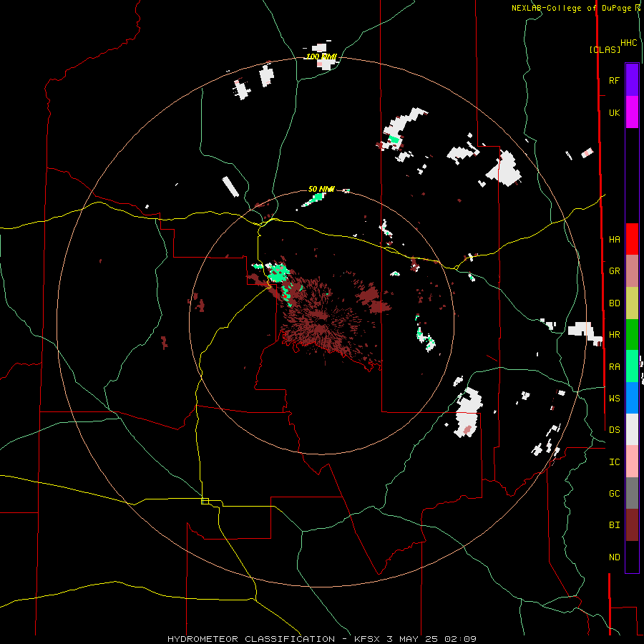This screenshot has height=644, width=644.
Task: Select the white DS legend swatch
Action: coord(632,429)
